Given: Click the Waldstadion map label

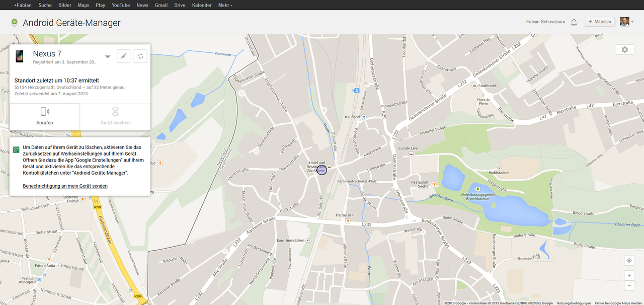Looking at the screenshot, I should (x=499, y=173).
